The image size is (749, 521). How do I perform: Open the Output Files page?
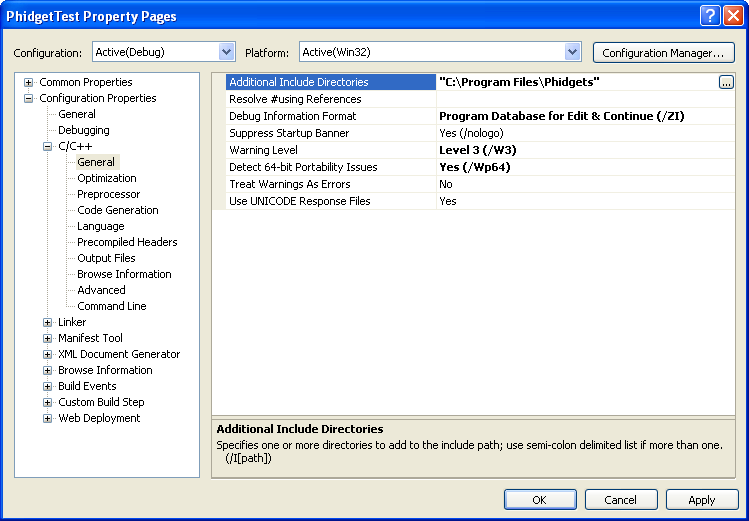(x=106, y=258)
